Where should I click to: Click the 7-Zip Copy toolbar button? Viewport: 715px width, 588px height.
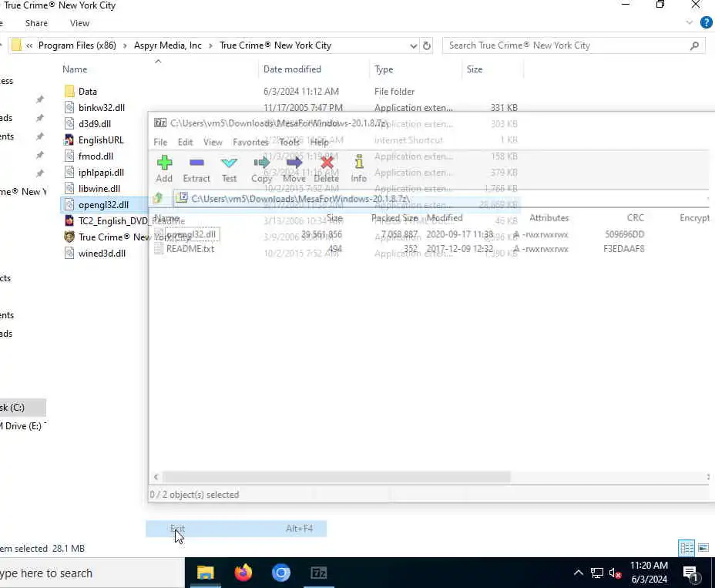(x=261, y=170)
